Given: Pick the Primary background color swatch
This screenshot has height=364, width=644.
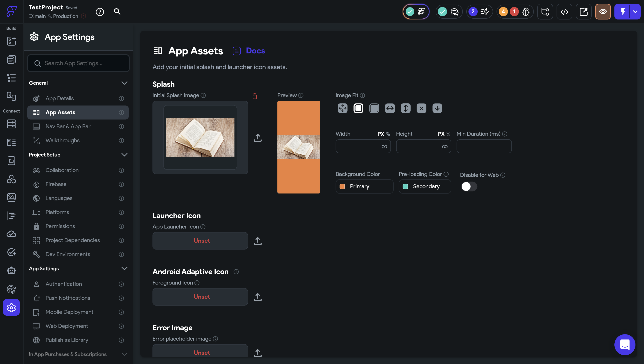Looking at the screenshot, I should [x=342, y=186].
